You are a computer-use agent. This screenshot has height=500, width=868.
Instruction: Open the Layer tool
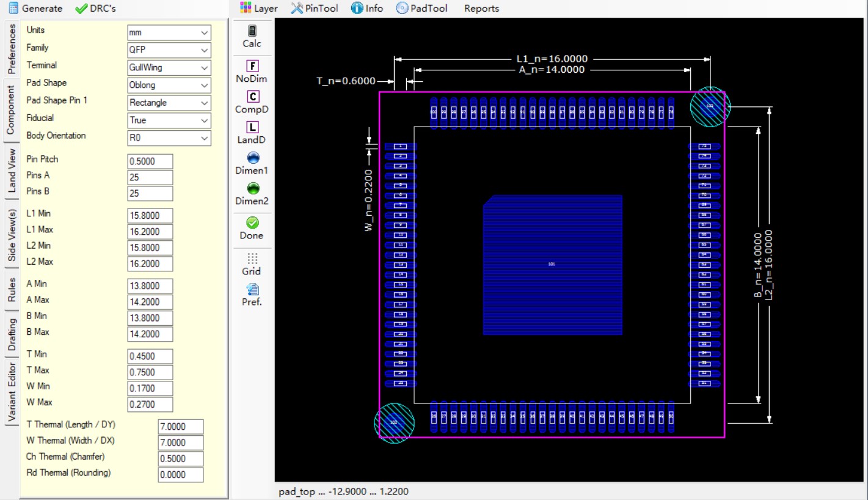[x=260, y=9]
